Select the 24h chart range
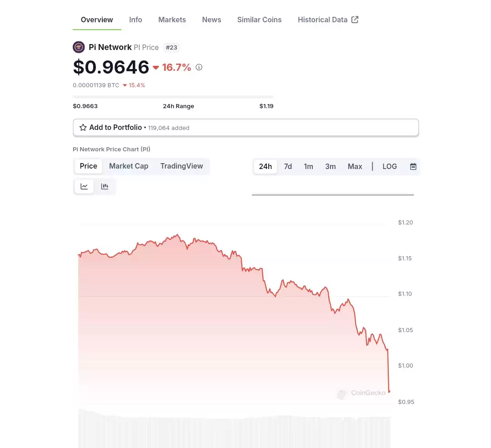Screen dimensions: 491x448 coord(265,166)
